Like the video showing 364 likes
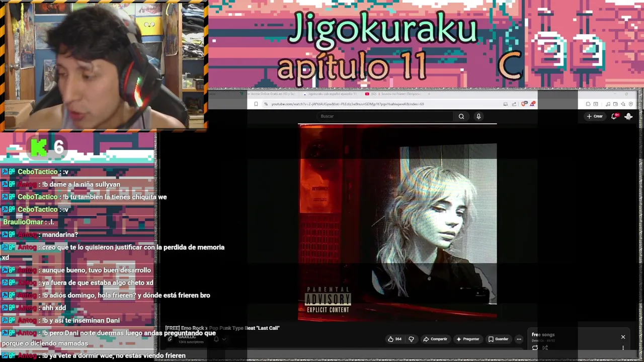Viewport: 644px width, 362px height. tap(395, 339)
